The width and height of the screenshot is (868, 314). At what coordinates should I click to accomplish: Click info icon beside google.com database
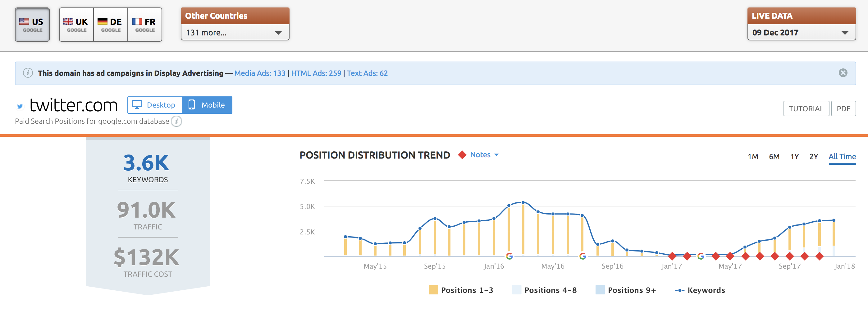click(x=176, y=121)
